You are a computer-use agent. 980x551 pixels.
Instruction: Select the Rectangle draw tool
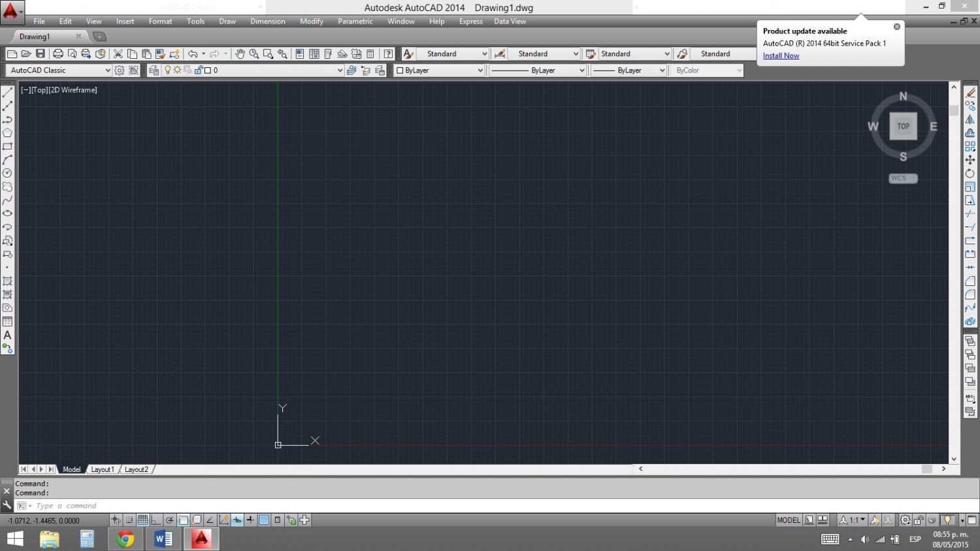(8, 146)
